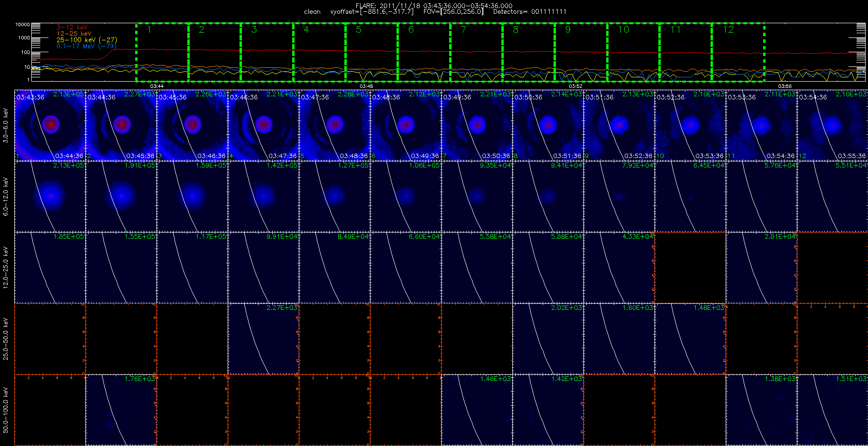Open 3.0-6.0 keV image starting 03:49:36

tap(477, 125)
